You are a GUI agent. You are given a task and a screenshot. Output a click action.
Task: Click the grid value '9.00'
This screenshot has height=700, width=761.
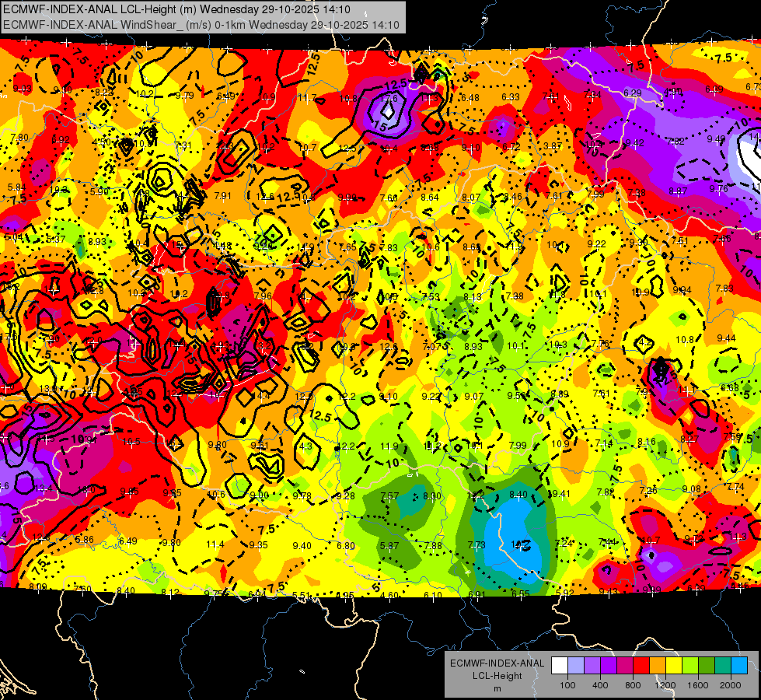coord(259,495)
